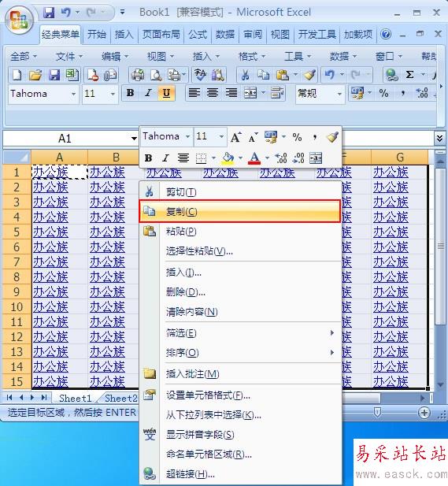Center text using toolbar icon
The width and height of the screenshot is (448, 486).
coord(213,93)
